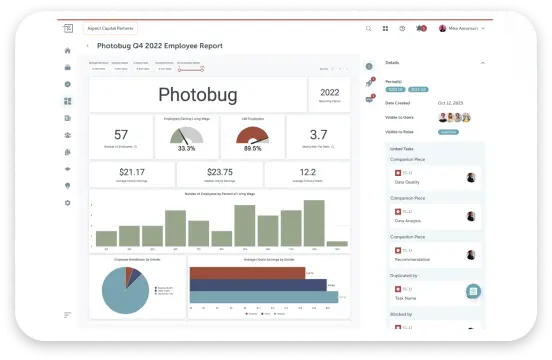Click the light blue bar in earnings chart

(x=264, y=297)
